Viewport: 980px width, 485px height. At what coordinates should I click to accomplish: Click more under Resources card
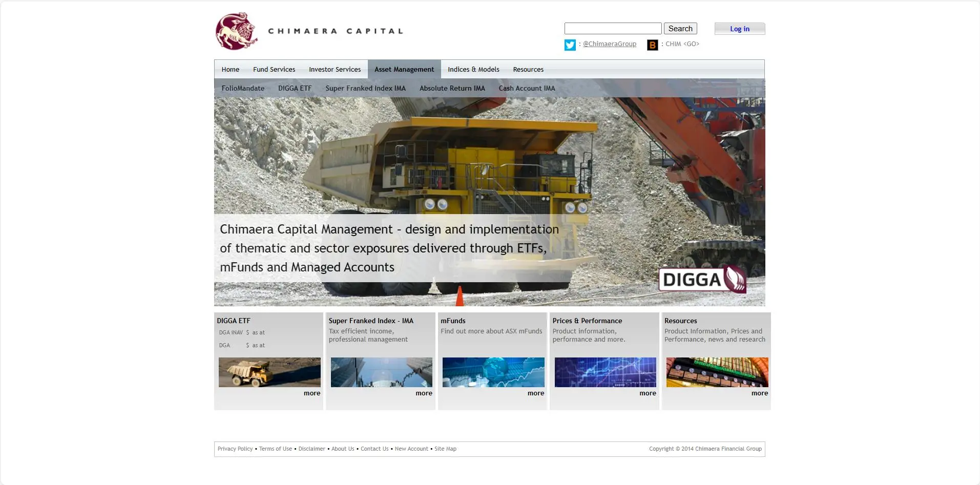(760, 393)
